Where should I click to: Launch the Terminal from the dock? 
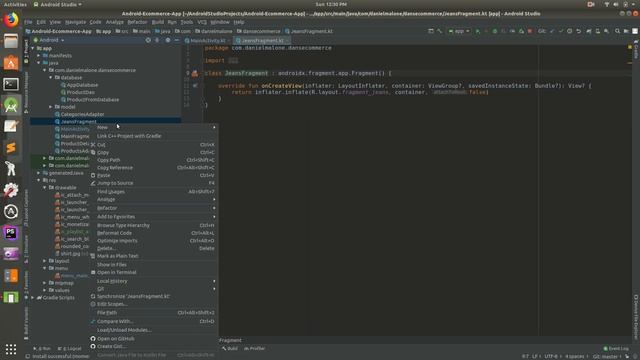point(11,84)
